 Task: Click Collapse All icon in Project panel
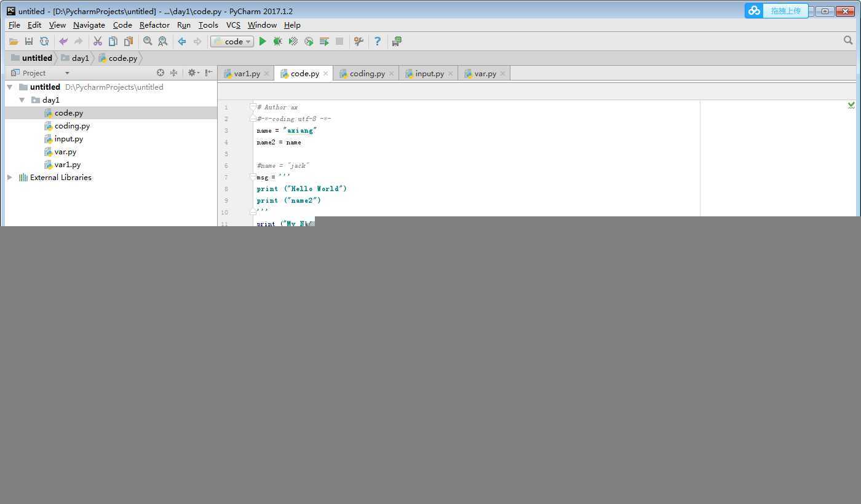(174, 73)
